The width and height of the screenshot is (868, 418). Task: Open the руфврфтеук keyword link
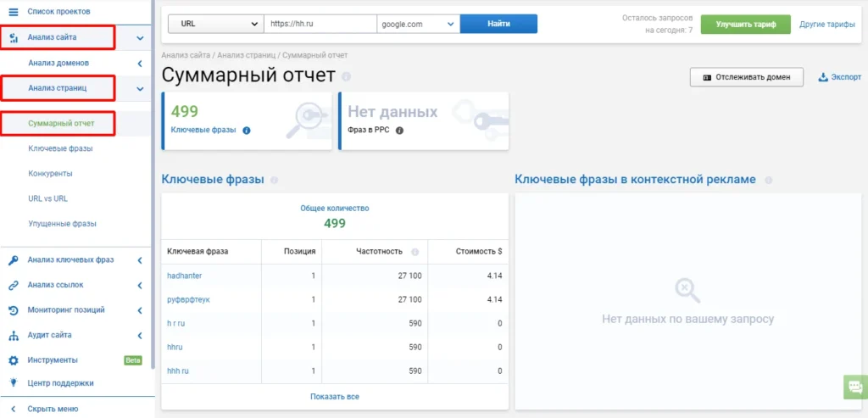pyautogui.click(x=189, y=299)
